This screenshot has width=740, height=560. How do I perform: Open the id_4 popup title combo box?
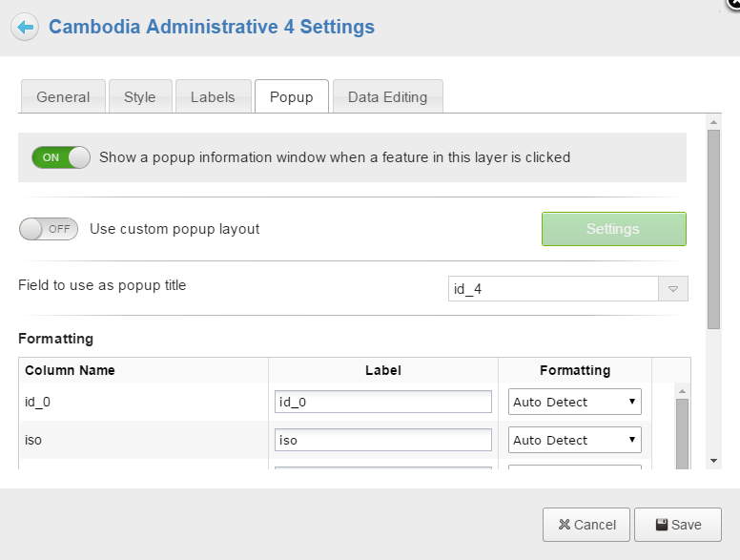pyautogui.click(x=567, y=288)
